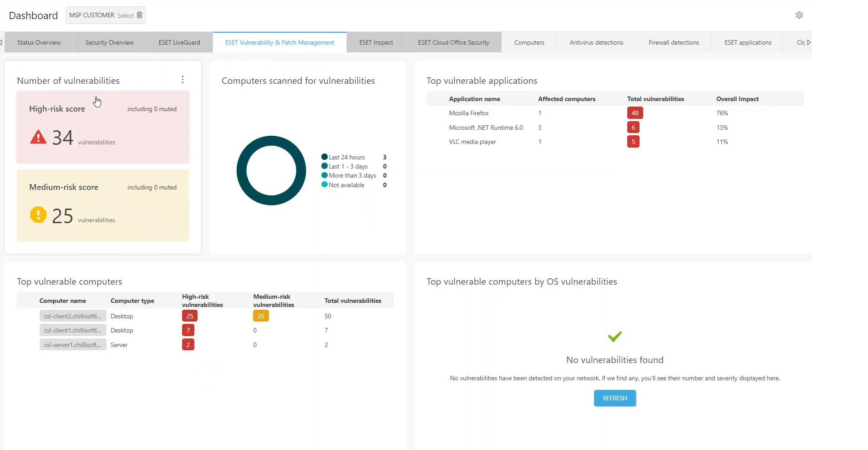The image size is (868, 450).
Task: Click the yellow medium-risk exclamation icon
Action: [x=38, y=215]
